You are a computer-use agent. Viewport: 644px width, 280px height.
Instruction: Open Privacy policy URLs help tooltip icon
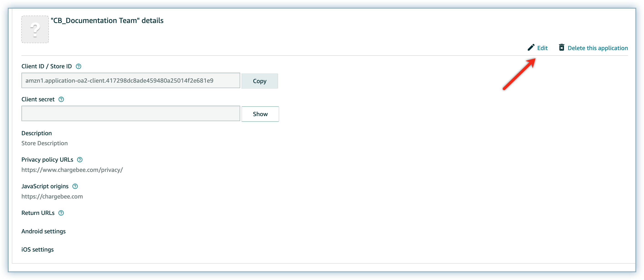pos(80,160)
